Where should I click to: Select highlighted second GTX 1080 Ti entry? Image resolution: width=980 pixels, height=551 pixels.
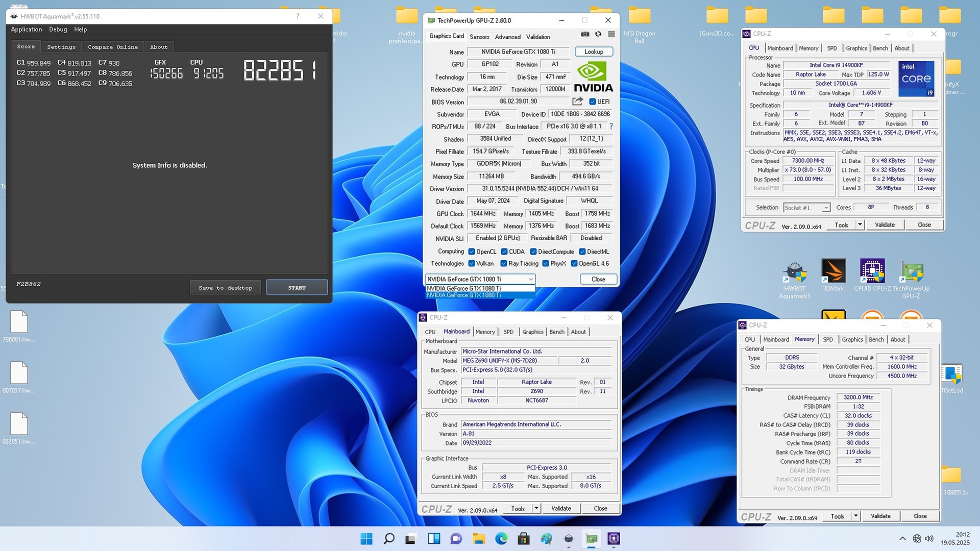pyautogui.click(x=480, y=295)
